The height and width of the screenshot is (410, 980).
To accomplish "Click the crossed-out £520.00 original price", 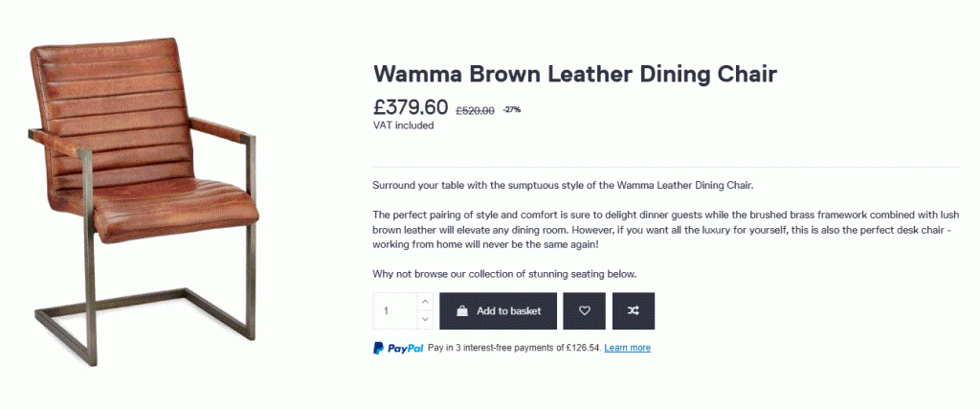I will pyautogui.click(x=475, y=110).
